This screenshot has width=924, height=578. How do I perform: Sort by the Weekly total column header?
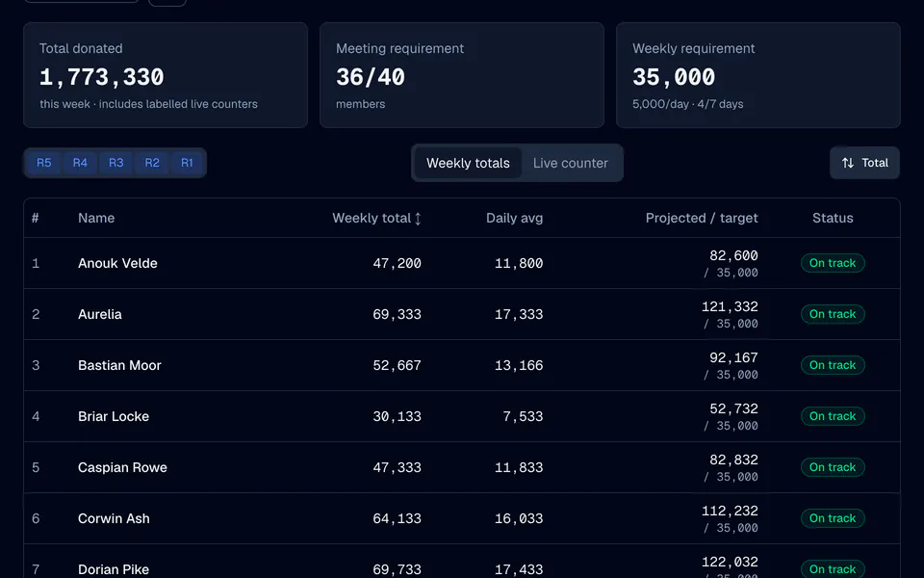tap(376, 219)
